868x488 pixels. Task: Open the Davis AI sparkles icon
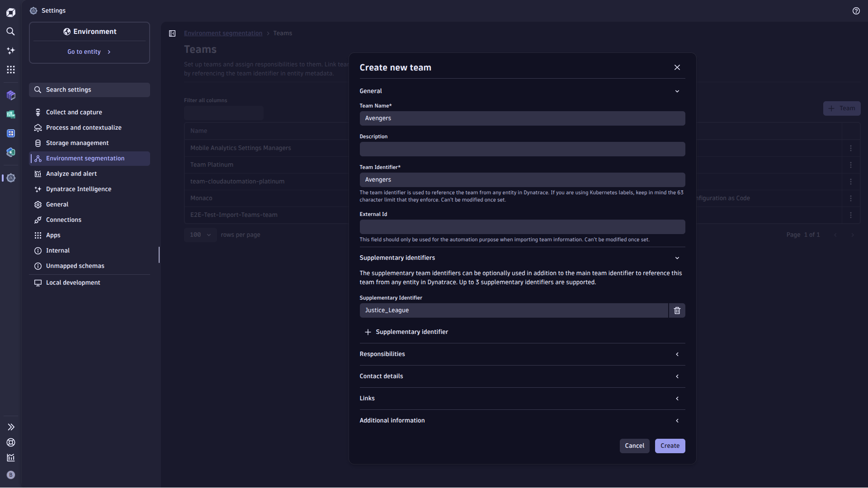click(10, 51)
